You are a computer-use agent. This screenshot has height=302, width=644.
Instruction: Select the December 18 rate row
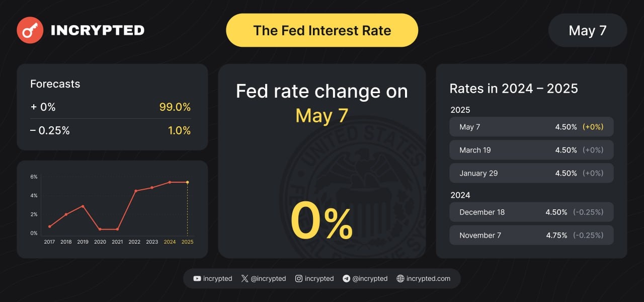[x=531, y=212]
